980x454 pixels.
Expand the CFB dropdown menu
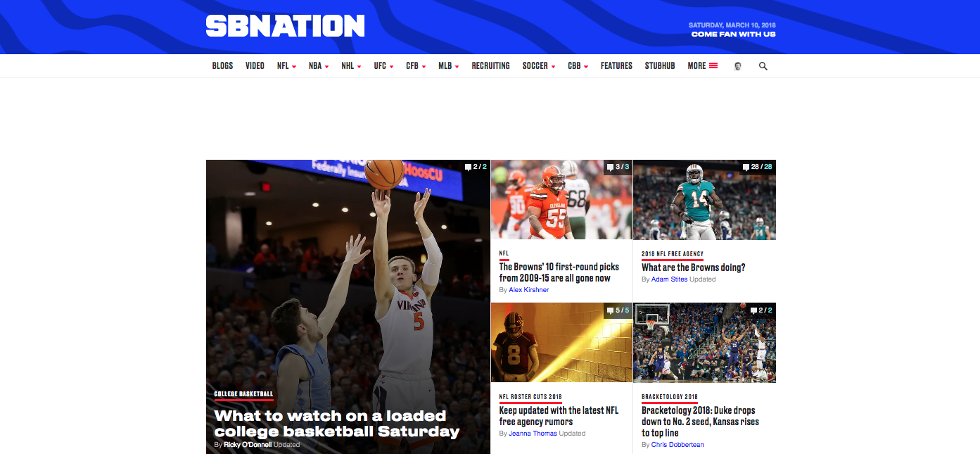416,65
